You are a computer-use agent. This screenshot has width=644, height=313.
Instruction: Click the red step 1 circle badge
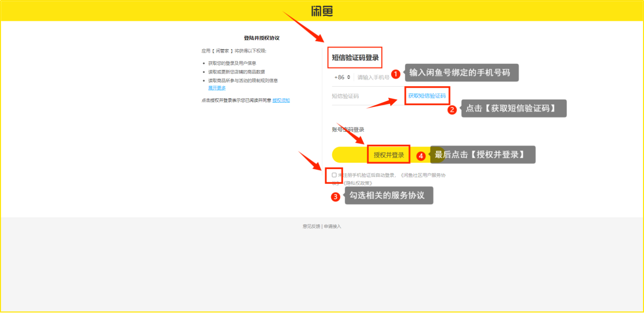tap(396, 74)
